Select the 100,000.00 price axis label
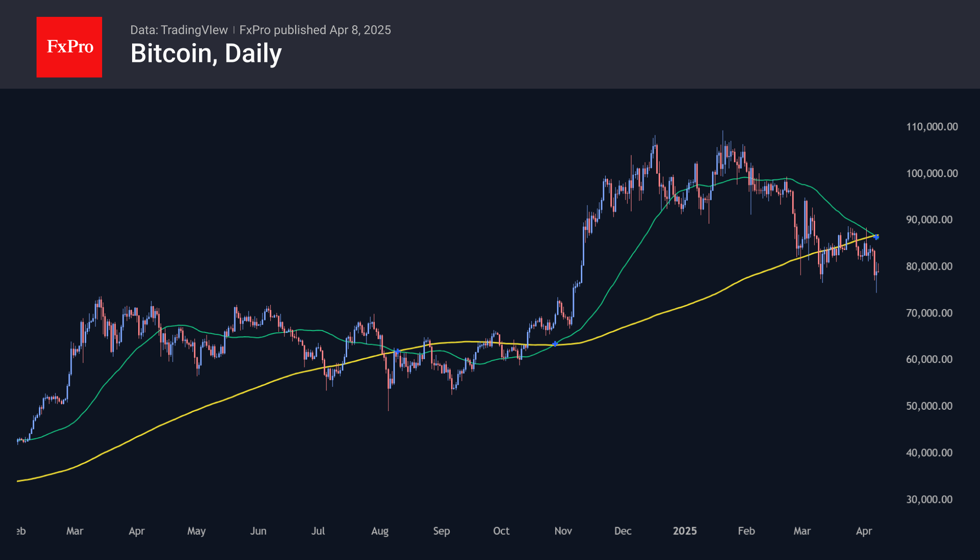 pyautogui.click(x=932, y=173)
